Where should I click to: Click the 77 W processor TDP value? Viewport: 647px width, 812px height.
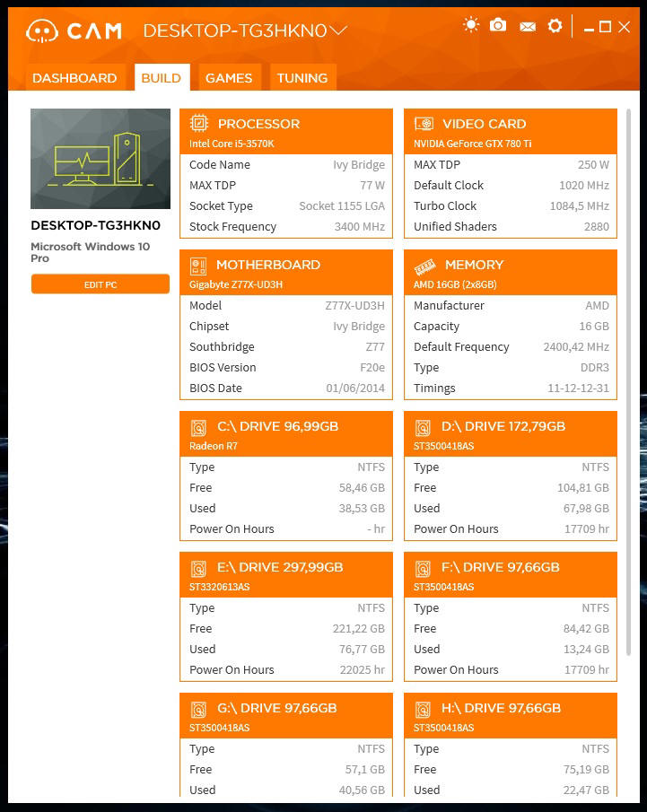(372, 185)
